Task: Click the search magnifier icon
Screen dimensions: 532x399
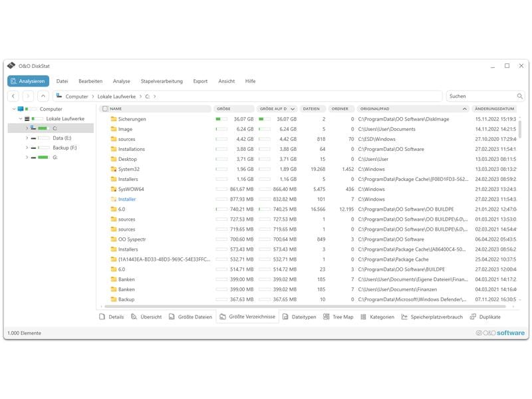Action: (520, 96)
